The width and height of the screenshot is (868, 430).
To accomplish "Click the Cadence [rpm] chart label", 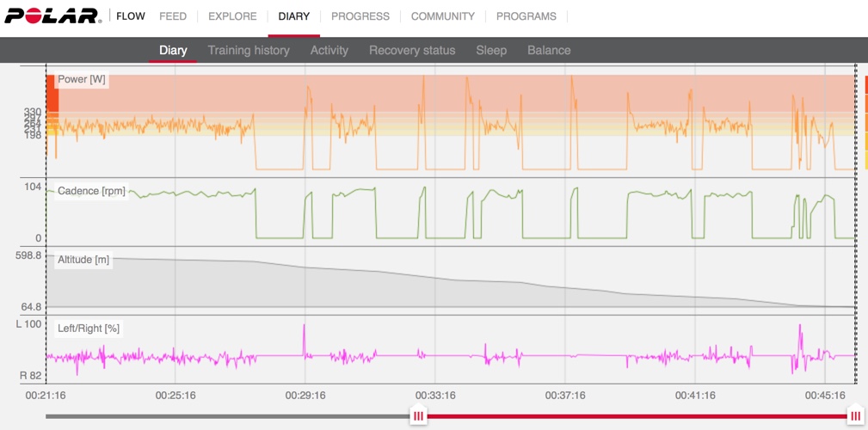I will 91,191.
